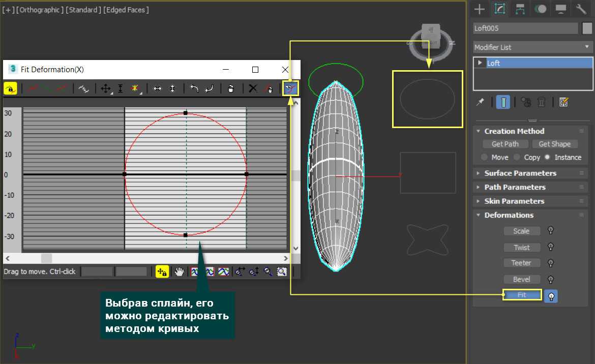595x364 pixels.
Task: Toggle Scale deformation lightbulb
Action: click(x=550, y=231)
